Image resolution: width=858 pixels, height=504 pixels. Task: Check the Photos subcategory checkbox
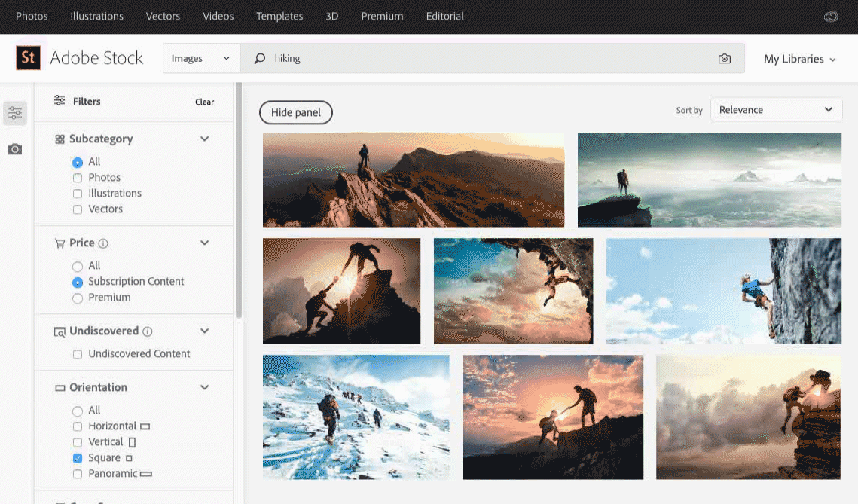coord(78,178)
